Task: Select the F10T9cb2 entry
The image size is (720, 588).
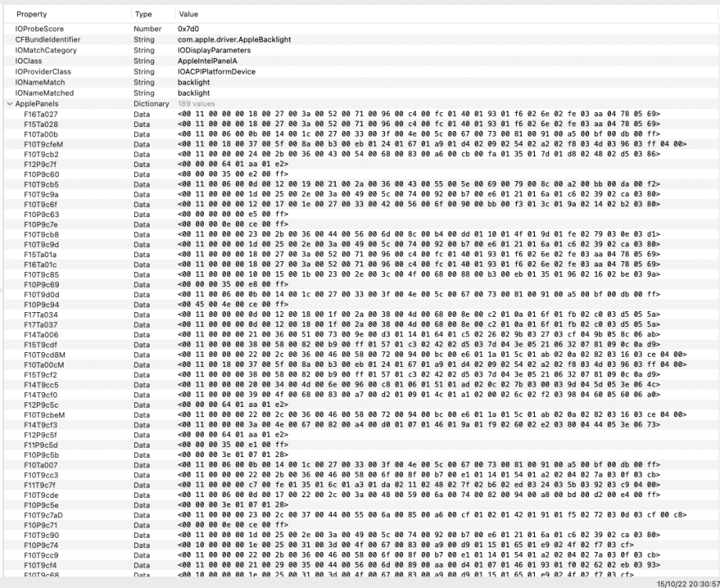Action: pos(42,154)
